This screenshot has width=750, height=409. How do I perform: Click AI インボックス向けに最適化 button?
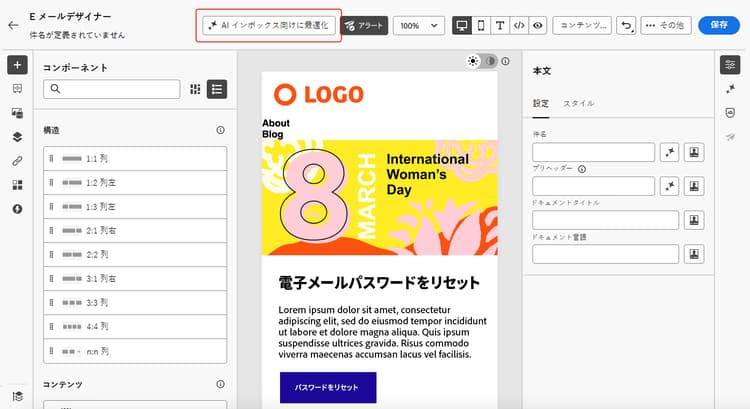click(x=269, y=25)
